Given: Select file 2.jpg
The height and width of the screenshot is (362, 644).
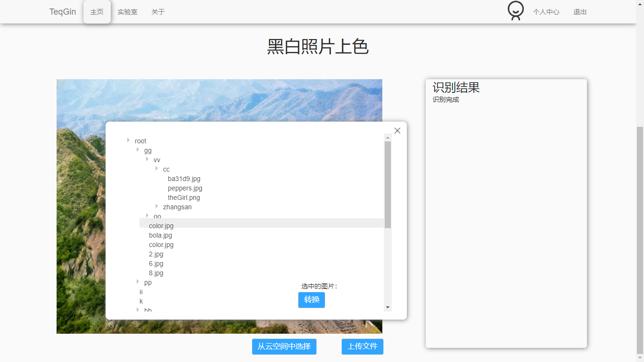Looking at the screenshot, I should coord(156,254).
